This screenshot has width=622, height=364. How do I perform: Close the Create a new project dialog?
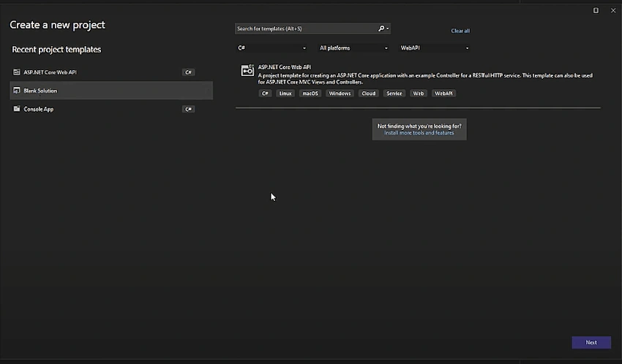(x=613, y=11)
